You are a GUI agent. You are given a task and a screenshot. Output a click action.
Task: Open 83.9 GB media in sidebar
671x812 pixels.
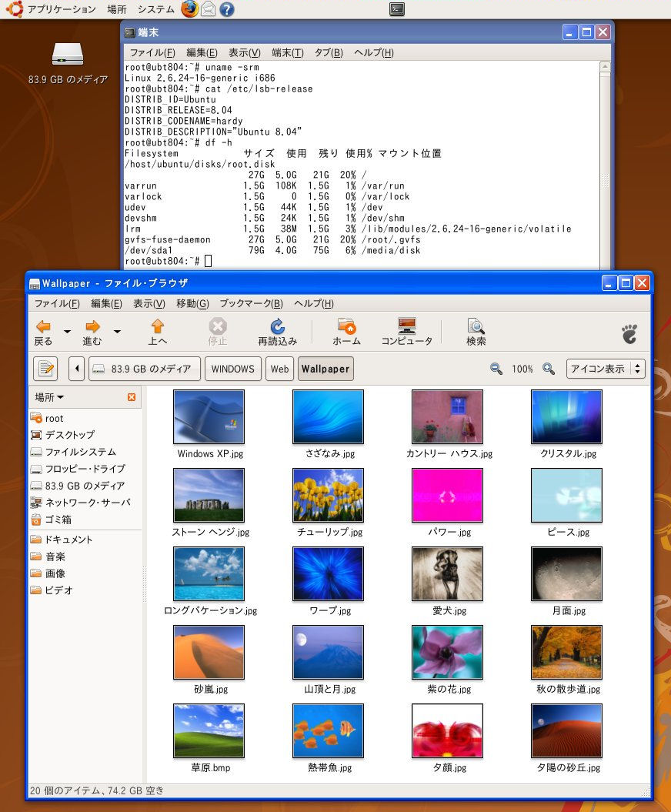[78, 486]
